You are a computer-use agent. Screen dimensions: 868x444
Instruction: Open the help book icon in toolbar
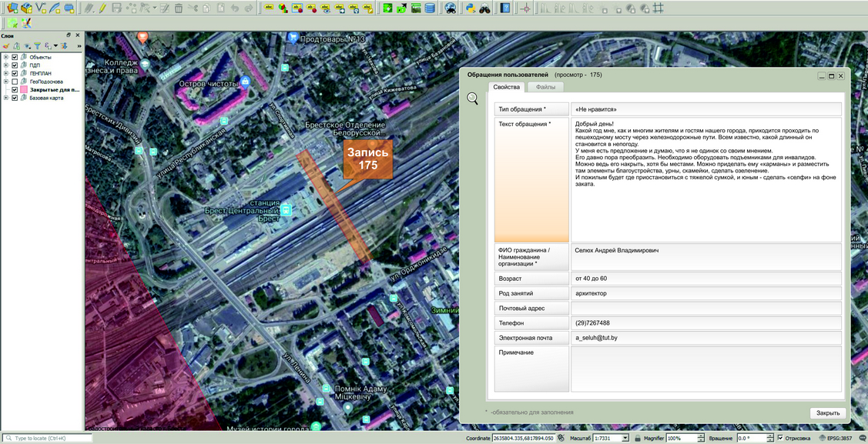(505, 8)
